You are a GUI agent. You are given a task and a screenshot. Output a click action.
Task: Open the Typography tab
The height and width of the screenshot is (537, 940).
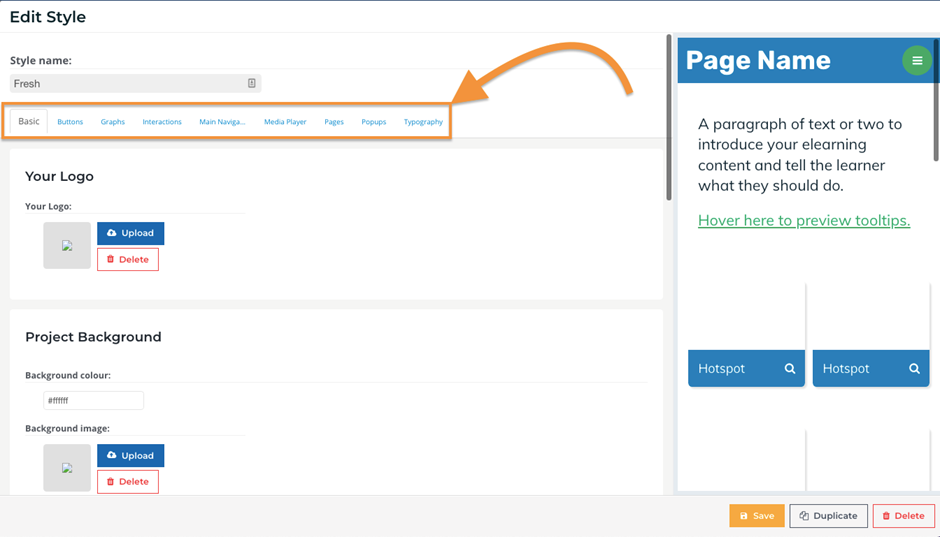[423, 122]
